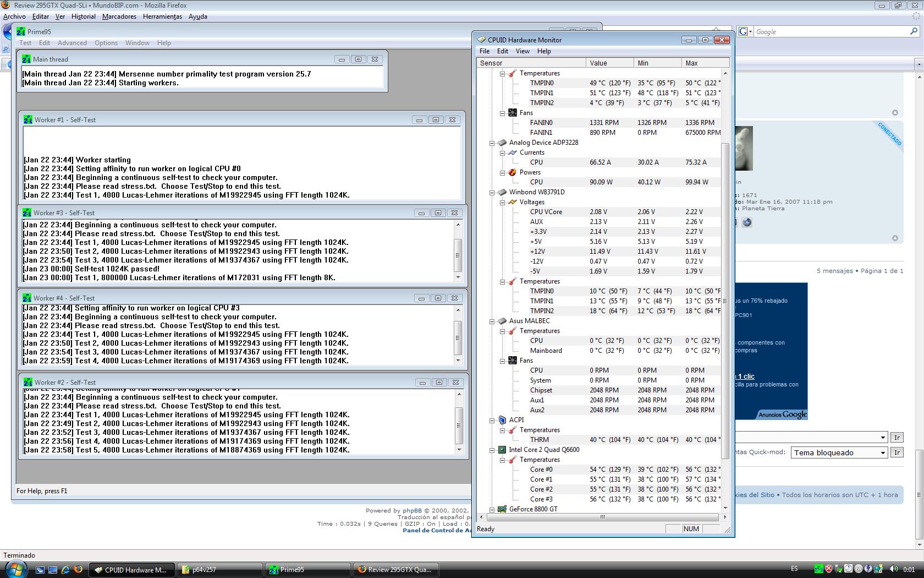Click the Worker #2 window icon
924x578 pixels.
[28, 382]
